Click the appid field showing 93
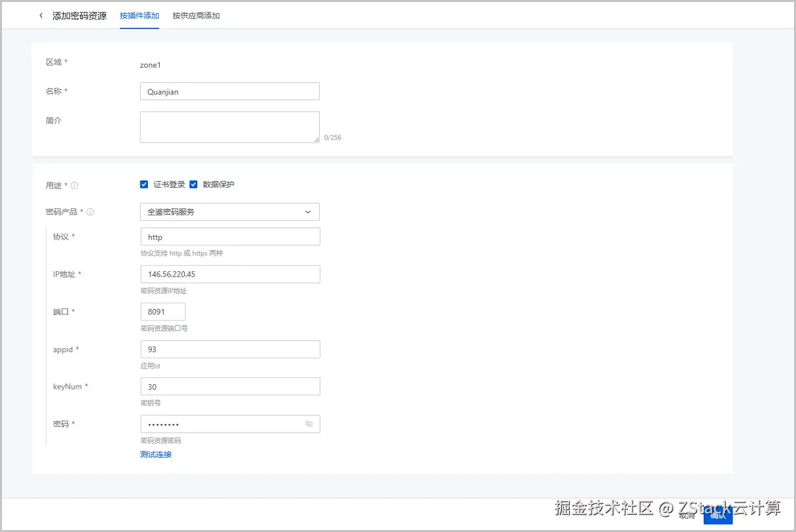The width and height of the screenshot is (796, 532). click(230, 349)
